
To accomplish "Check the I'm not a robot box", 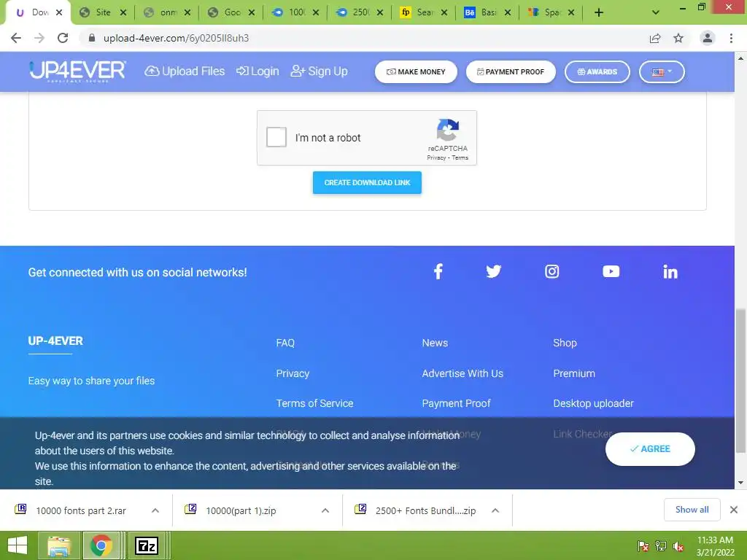I will [x=276, y=137].
